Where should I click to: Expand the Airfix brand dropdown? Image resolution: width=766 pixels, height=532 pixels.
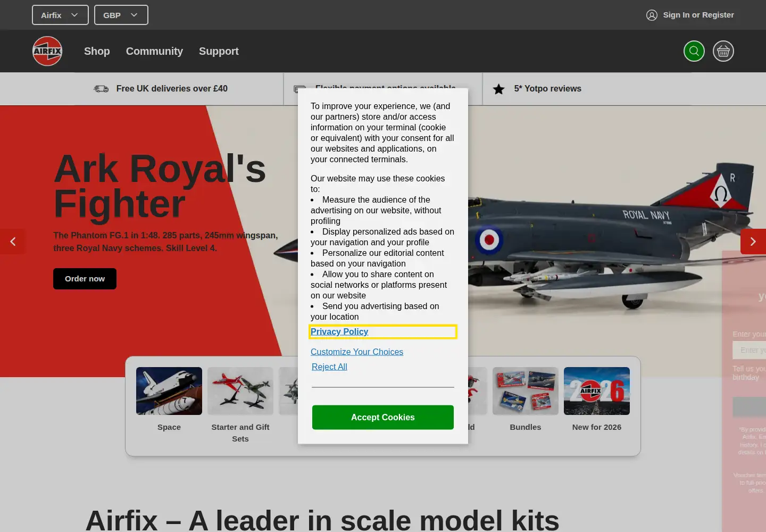click(60, 15)
